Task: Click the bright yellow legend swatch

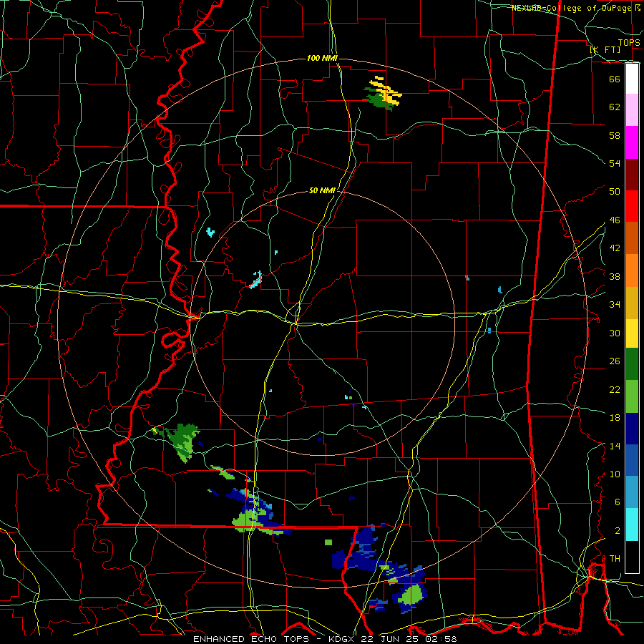Action: 632,333
